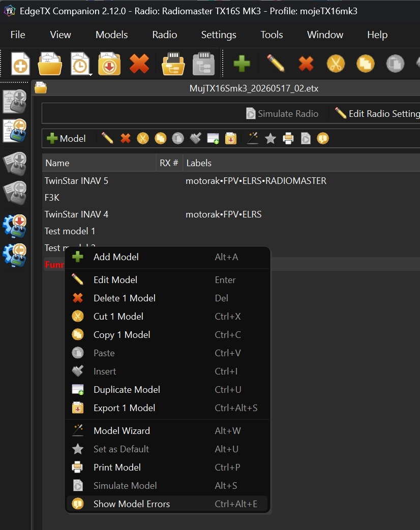Click the greyed SD card folder icon
Screen dimensions: 420x530
tap(203, 63)
